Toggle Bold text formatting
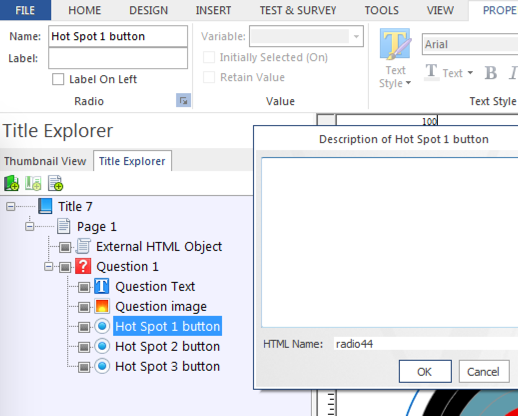Screen dimensions: 518x416 coord(491,73)
